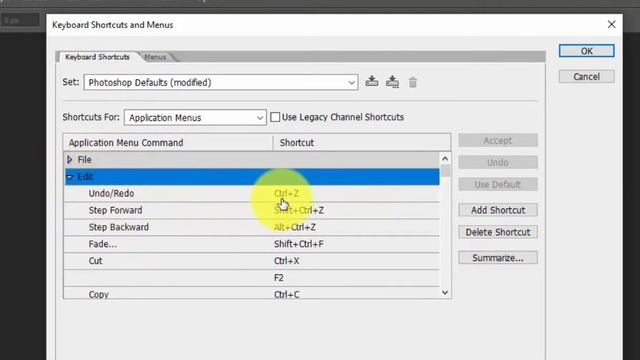Screen dimensions: 640x360
Task: Close the Keyboard Shortcuts and Menus dialog
Action: [611, 24]
